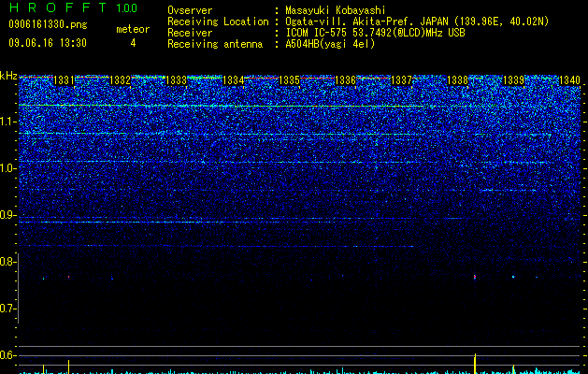Click the 0.9 kHz axis label

(7, 215)
